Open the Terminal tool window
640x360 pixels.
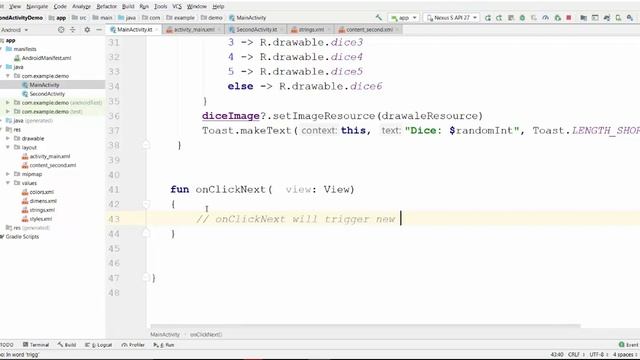[x=36, y=345]
